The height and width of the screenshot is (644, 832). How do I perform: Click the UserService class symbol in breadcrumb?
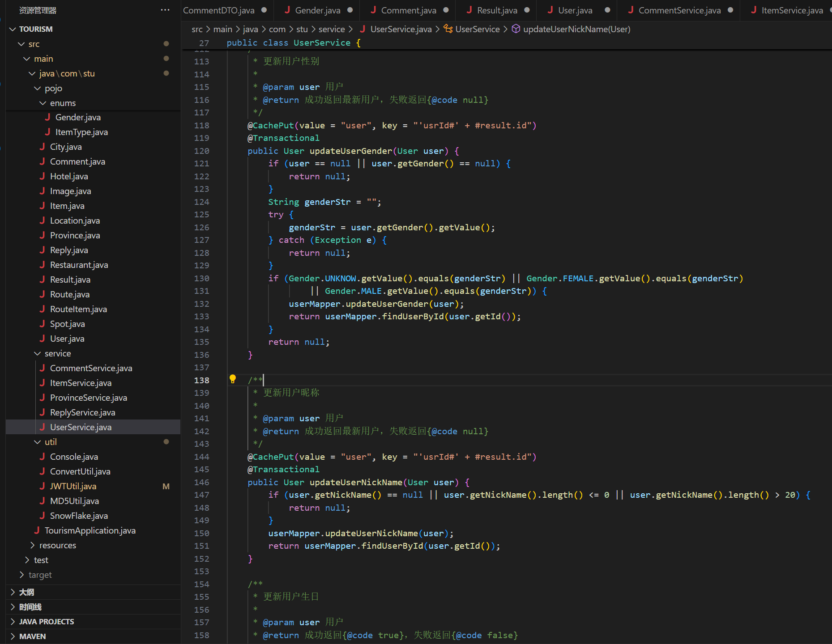pyautogui.click(x=477, y=29)
